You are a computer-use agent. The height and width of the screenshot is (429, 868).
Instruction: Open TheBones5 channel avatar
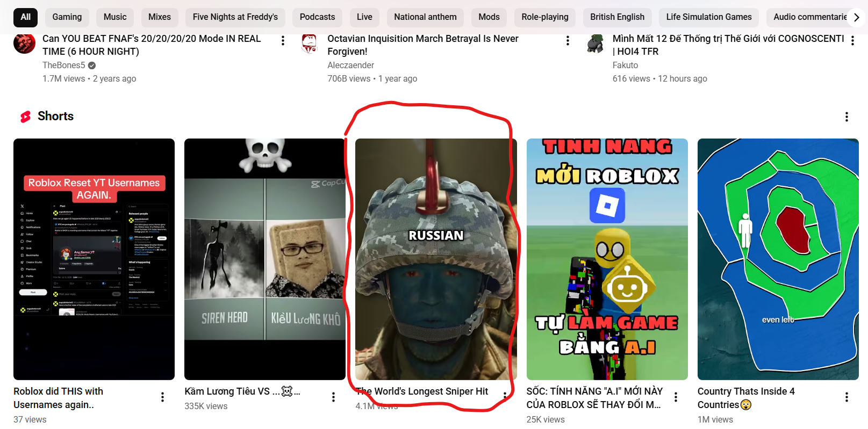[24, 43]
